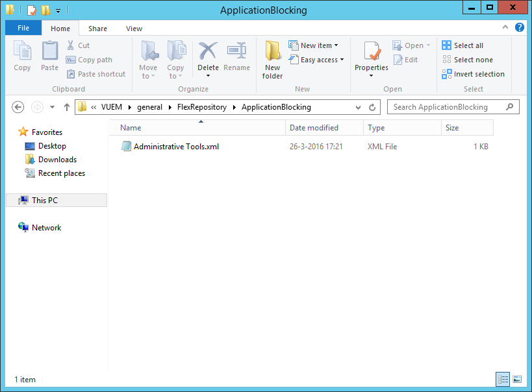Click the Copy icon in Clipboard group
Viewport: 532px width, 392px height.
coord(22,51)
